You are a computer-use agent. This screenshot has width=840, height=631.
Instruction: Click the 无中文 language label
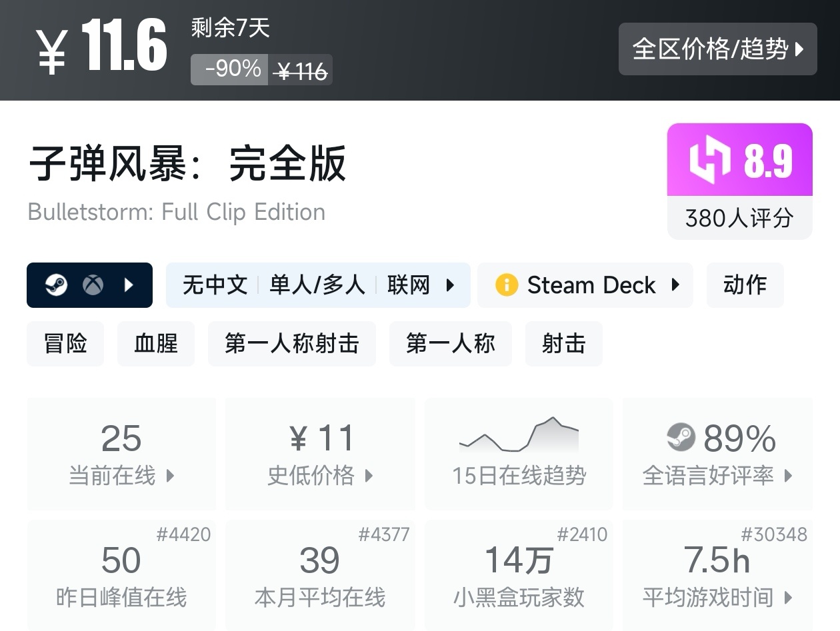[x=215, y=285]
